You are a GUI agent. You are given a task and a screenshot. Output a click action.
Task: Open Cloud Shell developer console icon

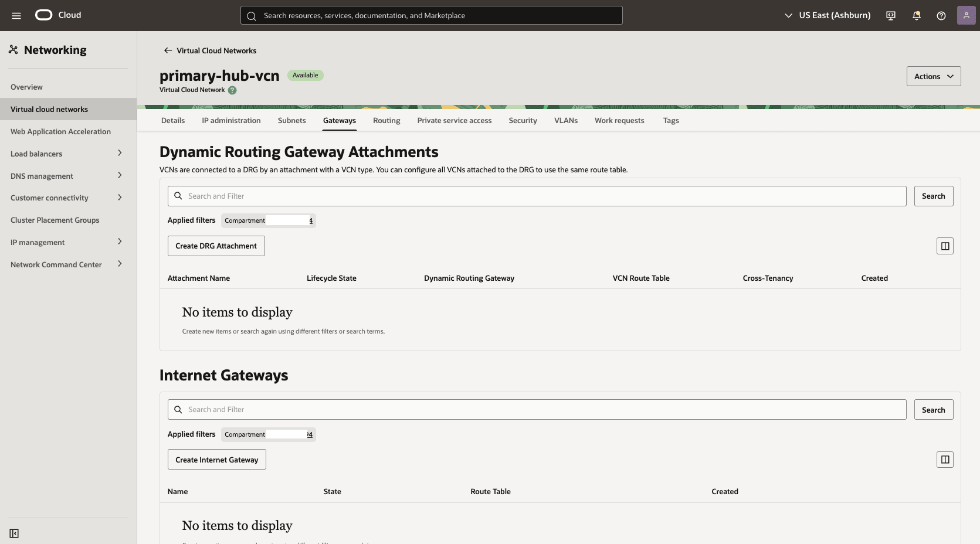tap(890, 15)
